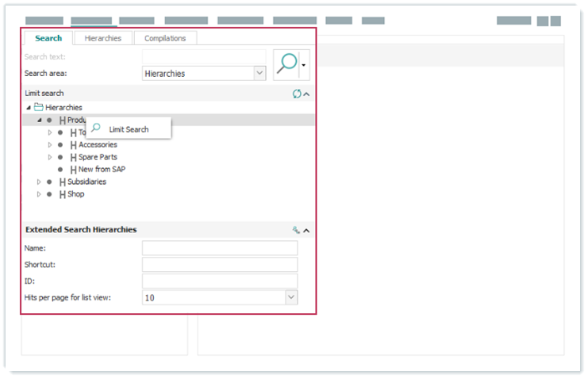Image resolution: width=588 pixels, height=379 pixels.
Task: Click the Name input field
Action: tap(220, 248)
